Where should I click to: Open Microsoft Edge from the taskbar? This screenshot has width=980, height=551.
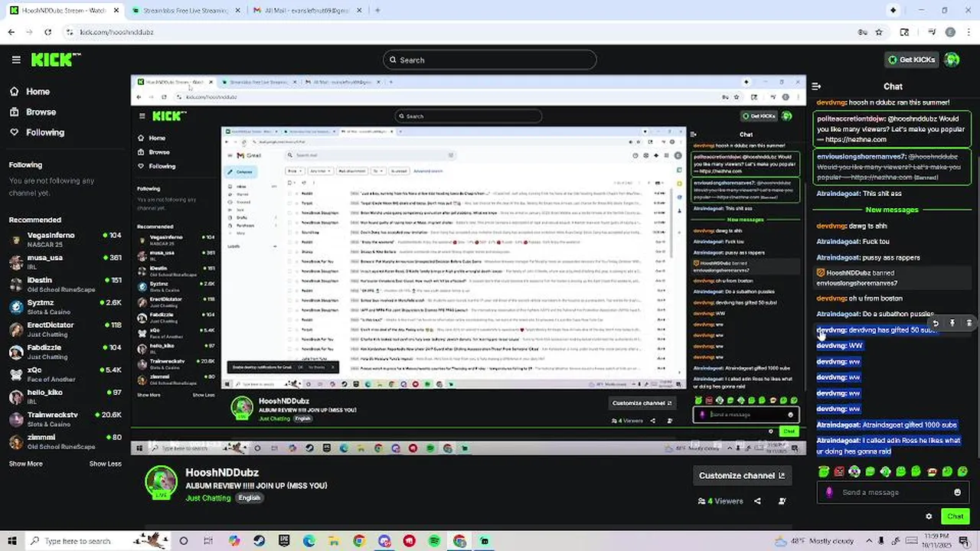pyautogui.click(x=309, y=541)
